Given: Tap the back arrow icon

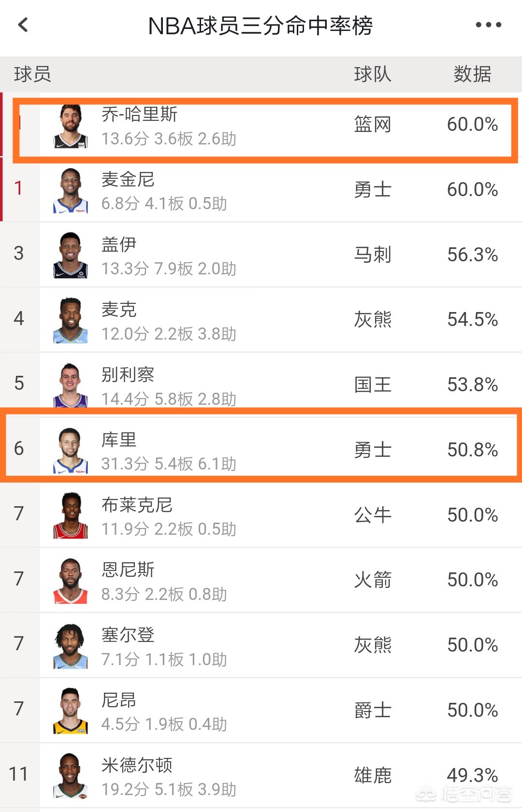Looking at the screenshot, I should coord(23,25).
